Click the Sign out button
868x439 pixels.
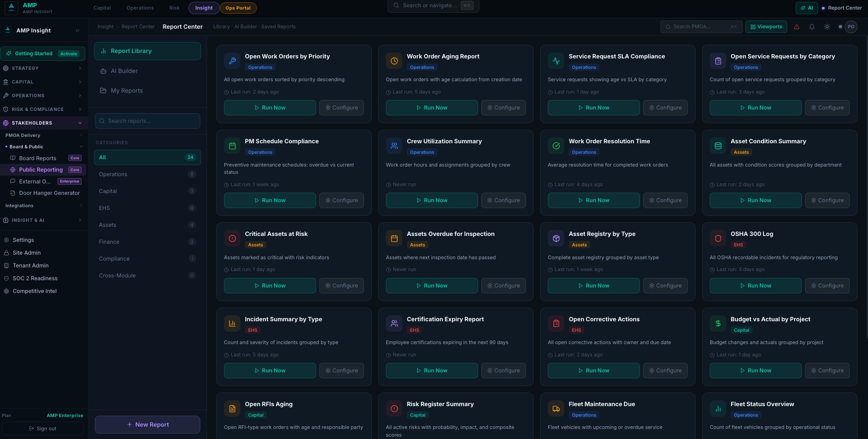(43, 429)
